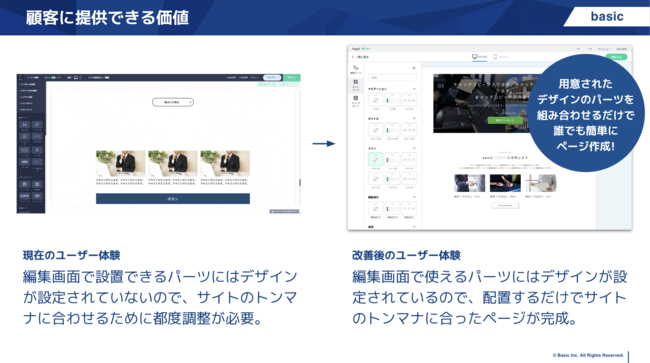Select the Tp basic parts icon in right editor
Viewport: 650px width, 363px height.
point(356,68)
